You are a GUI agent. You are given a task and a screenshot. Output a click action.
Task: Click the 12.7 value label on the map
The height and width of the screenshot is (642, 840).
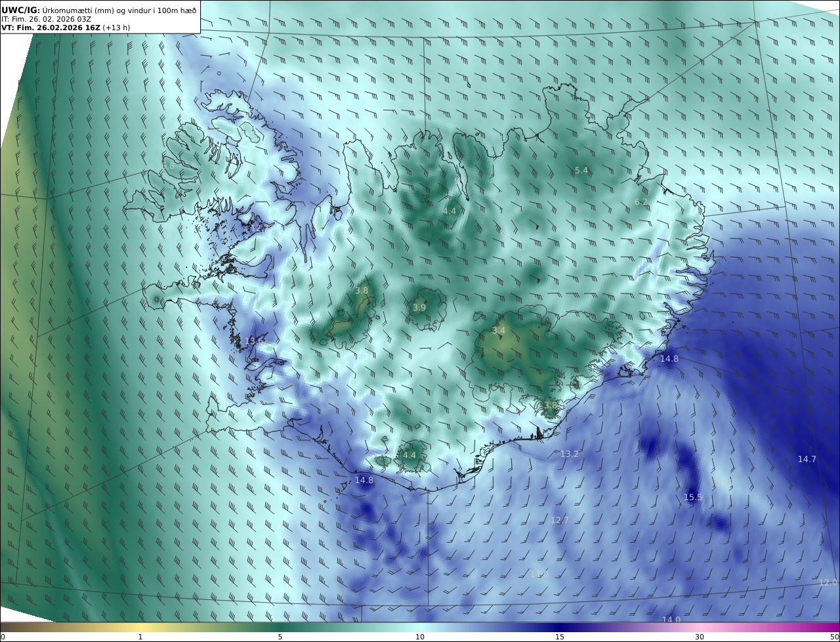[560, 521]
